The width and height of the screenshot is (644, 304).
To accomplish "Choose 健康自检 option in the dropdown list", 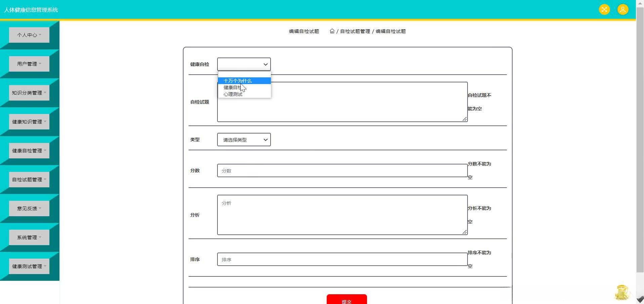I will tap(244, 87).
